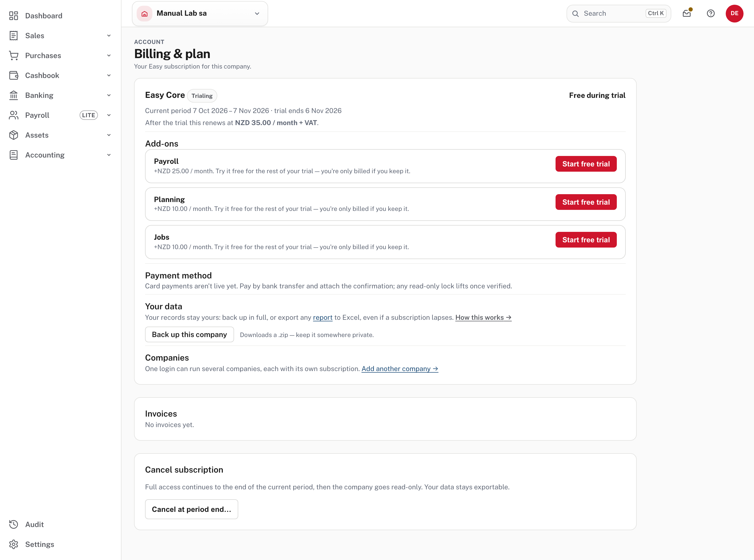Go to Dashboard in sidebar
The width and height of the screenshot is (754, 560).
[44, 16]
